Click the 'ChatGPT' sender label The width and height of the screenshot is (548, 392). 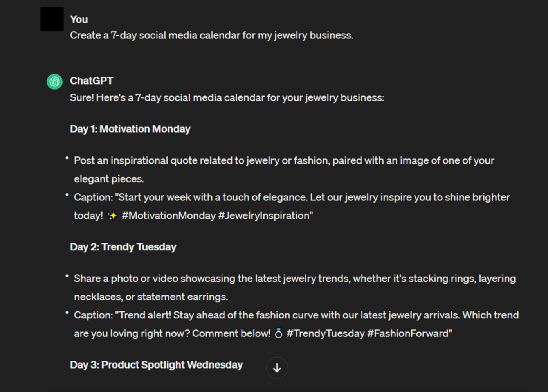pos(92,81)
